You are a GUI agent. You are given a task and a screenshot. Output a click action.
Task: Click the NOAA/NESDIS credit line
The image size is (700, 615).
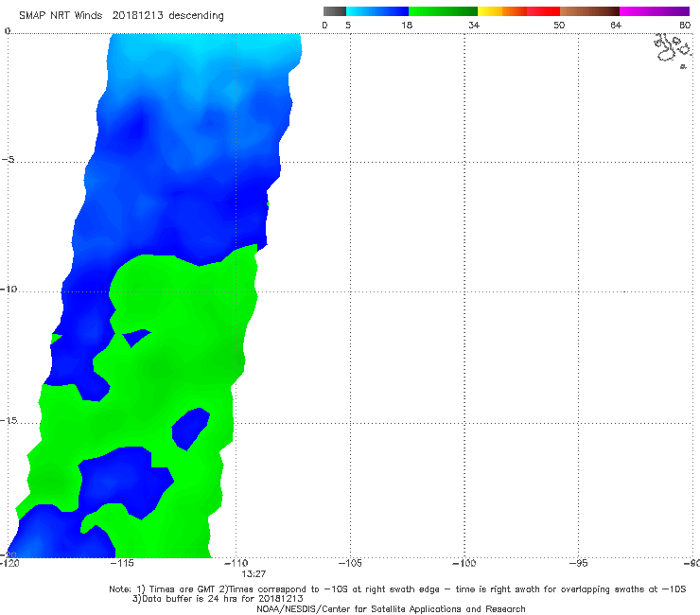391,609
